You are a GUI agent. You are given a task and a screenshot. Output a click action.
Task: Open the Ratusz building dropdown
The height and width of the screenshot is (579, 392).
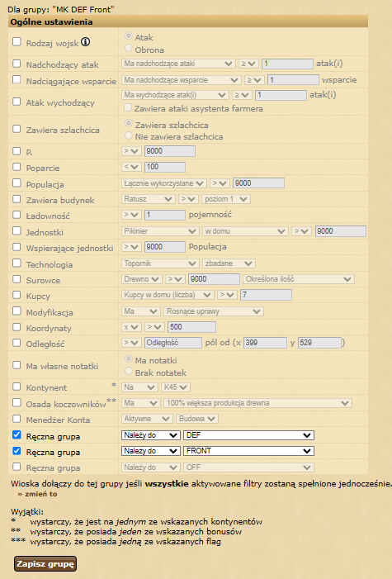click(149, 199)
